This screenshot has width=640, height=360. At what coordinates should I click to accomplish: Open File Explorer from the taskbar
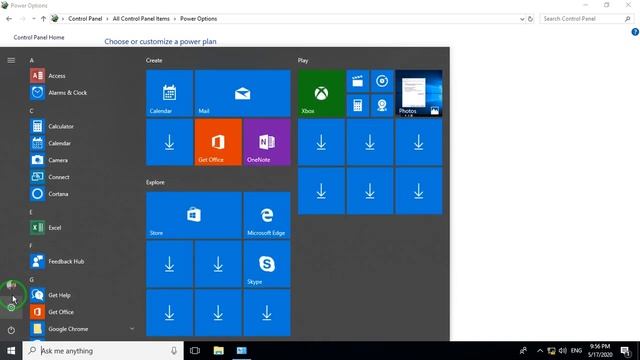click(x=219, y=351)
